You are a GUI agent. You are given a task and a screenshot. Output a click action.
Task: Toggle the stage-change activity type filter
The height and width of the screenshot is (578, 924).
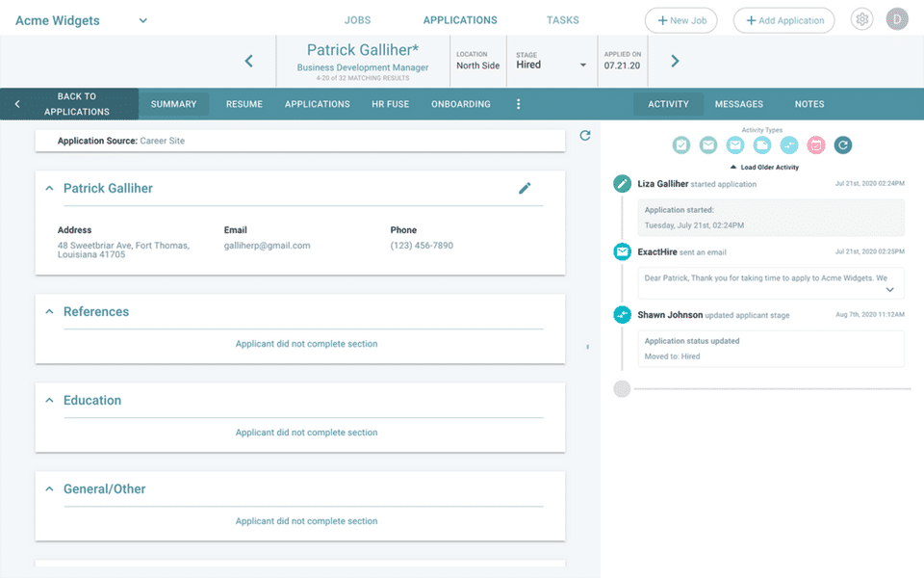tap(789, 145)
